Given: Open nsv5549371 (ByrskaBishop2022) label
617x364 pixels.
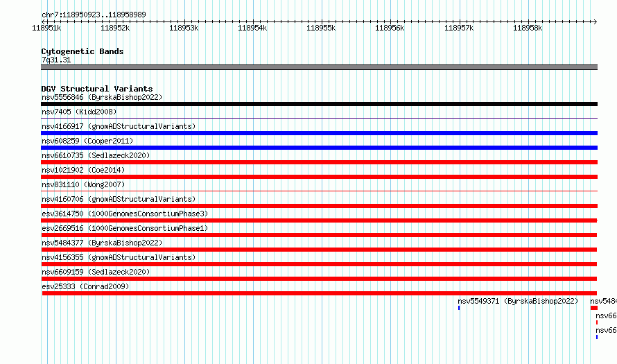Looking at the screenshot, I should tap(518, 301).
